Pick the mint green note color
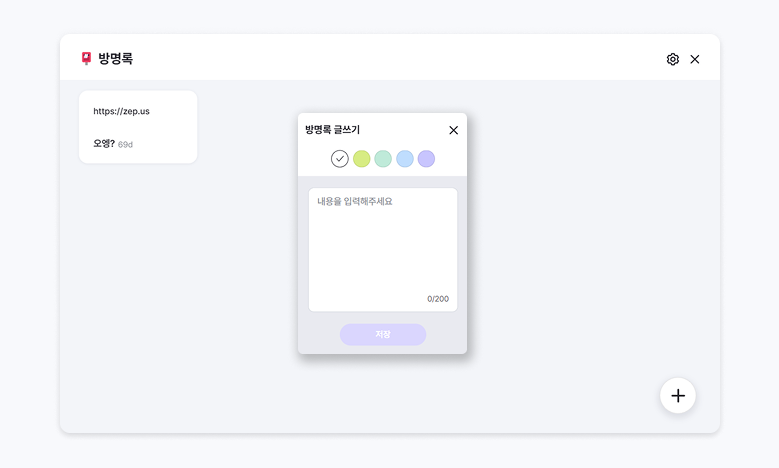Screen dimensions: 779x468 pyautogui.click(x=383, y=159)
